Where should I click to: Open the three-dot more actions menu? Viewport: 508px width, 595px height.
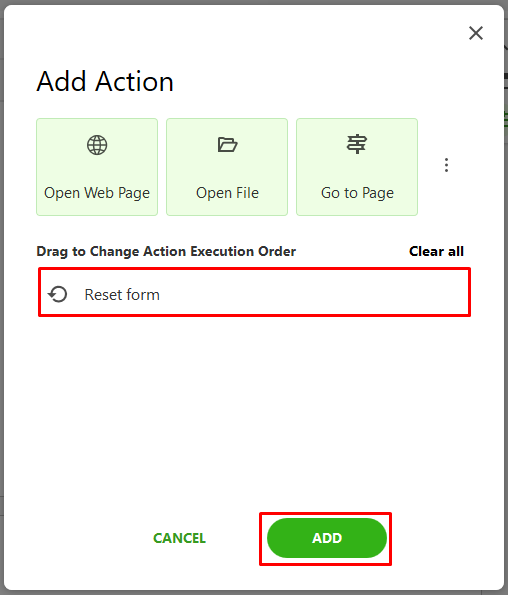(x=447, y=165)
